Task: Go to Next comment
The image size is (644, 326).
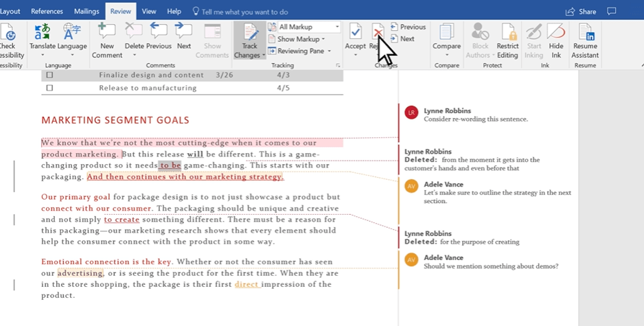Action: pyautogui.click(x=183, y=36)
